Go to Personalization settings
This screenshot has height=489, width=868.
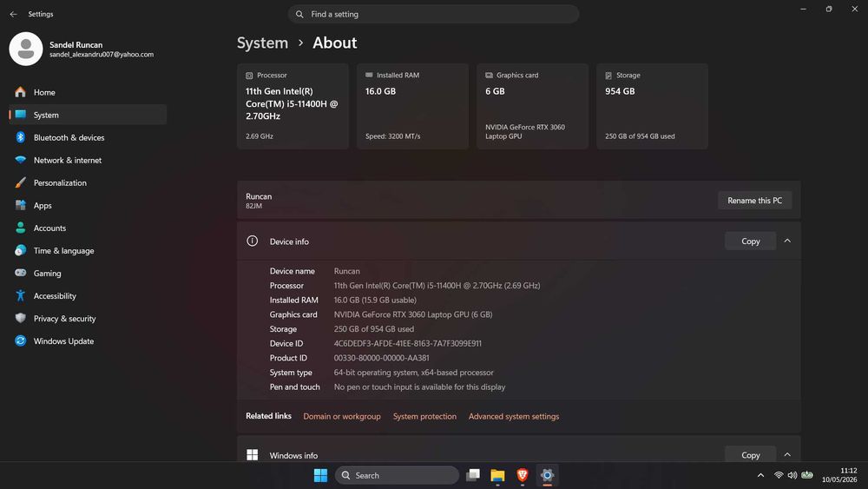tap(88, 182)
